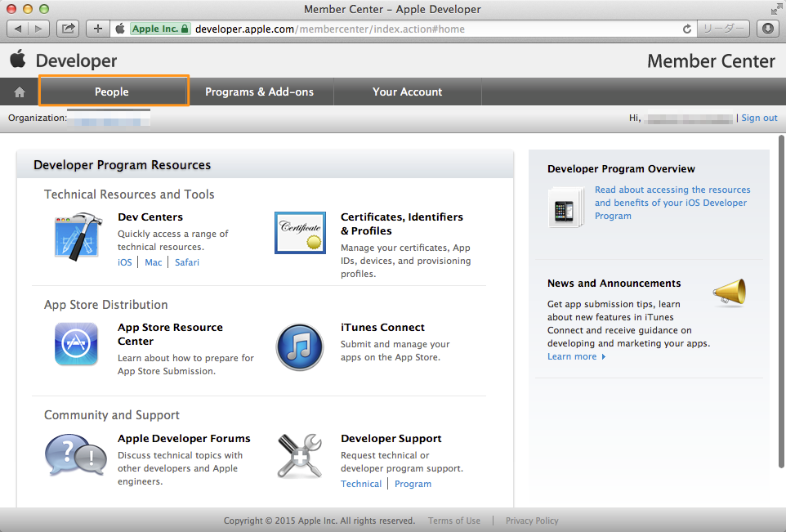Click the page vertical scrollbar

coord(781,301)
